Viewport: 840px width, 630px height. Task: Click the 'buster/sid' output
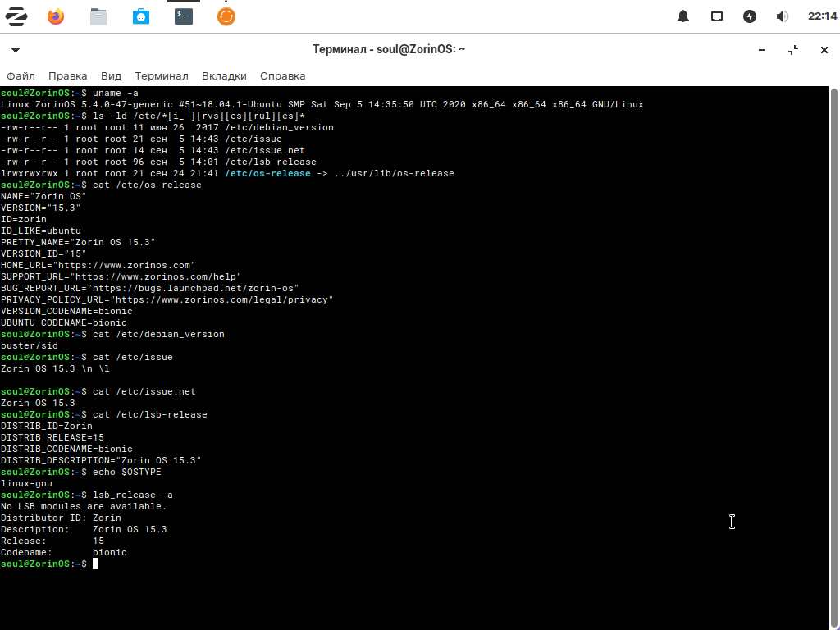point(29,345)
